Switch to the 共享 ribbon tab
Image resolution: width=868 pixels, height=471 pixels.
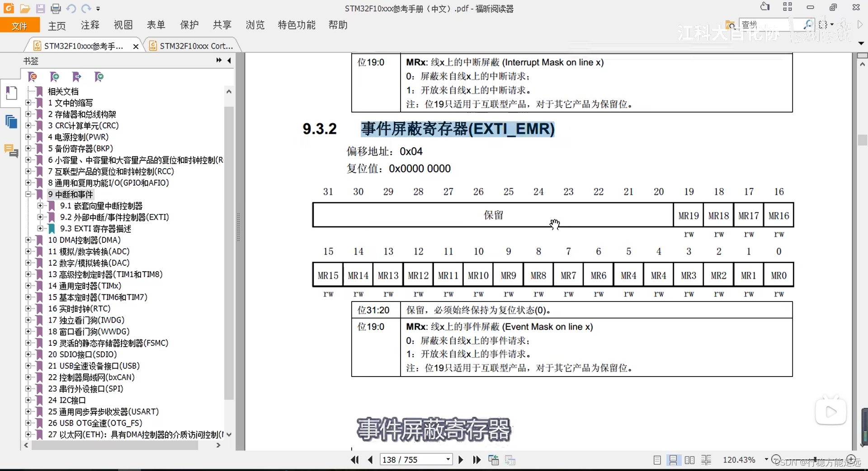[x=222, y=25]
